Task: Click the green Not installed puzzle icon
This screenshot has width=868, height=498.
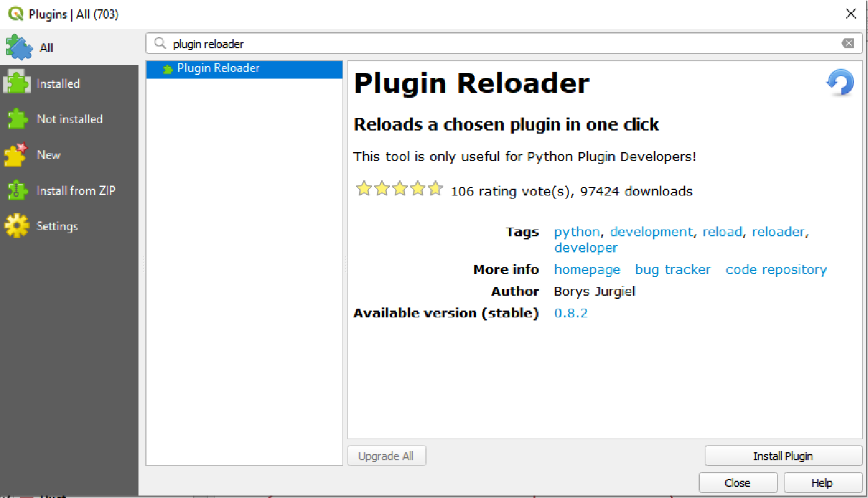Action: 17,119
